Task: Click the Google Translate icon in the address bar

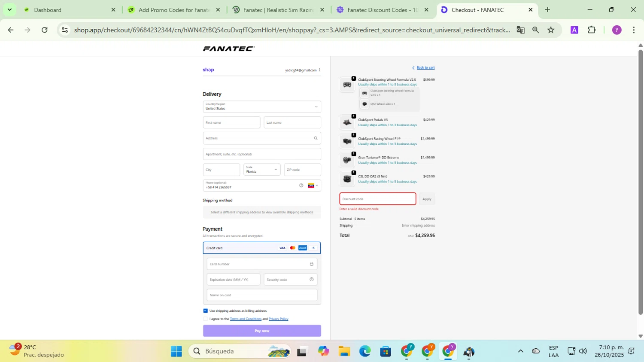Action: [x=520, y=30]
